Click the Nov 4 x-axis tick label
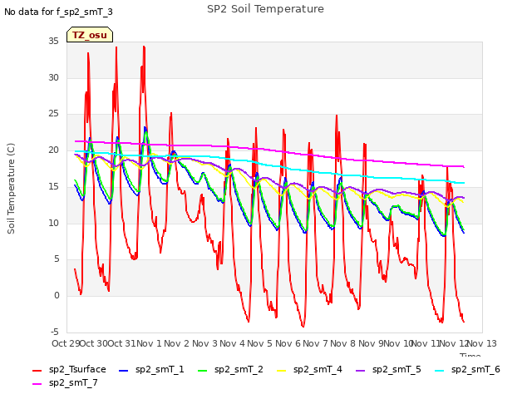Viewport: 532px width, 399px height. (x=232, y=343)
